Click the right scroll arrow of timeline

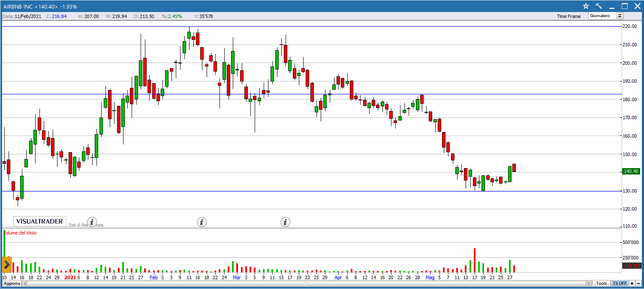[588, 283]
